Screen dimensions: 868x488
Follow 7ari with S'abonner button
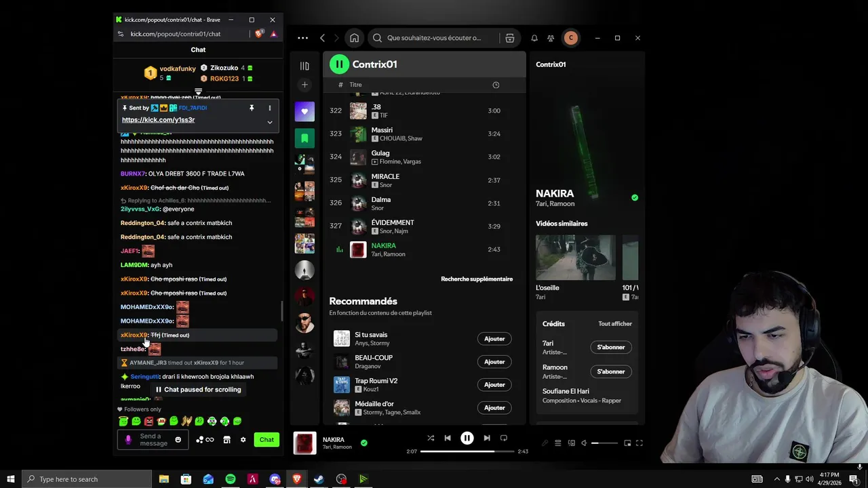point(611,347)
